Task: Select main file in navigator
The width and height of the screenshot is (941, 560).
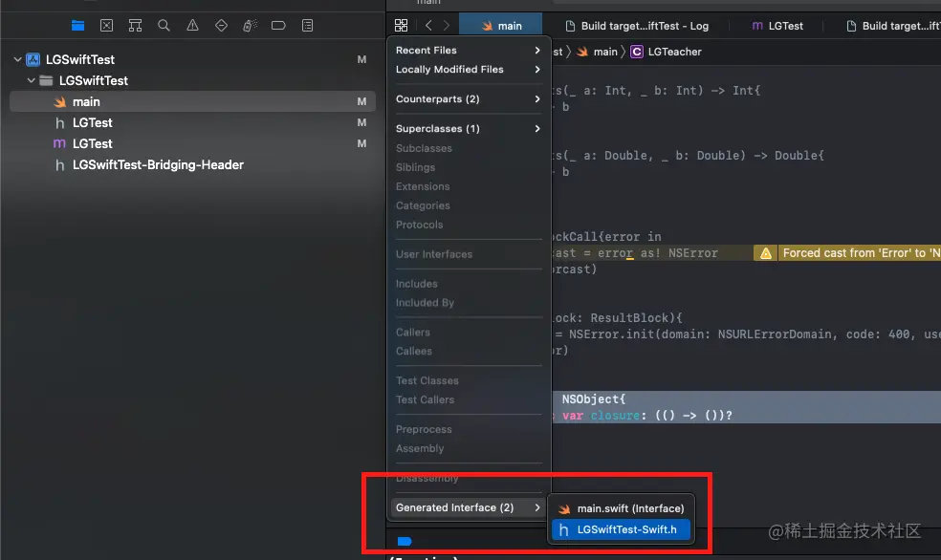Action: click(192, 102)
